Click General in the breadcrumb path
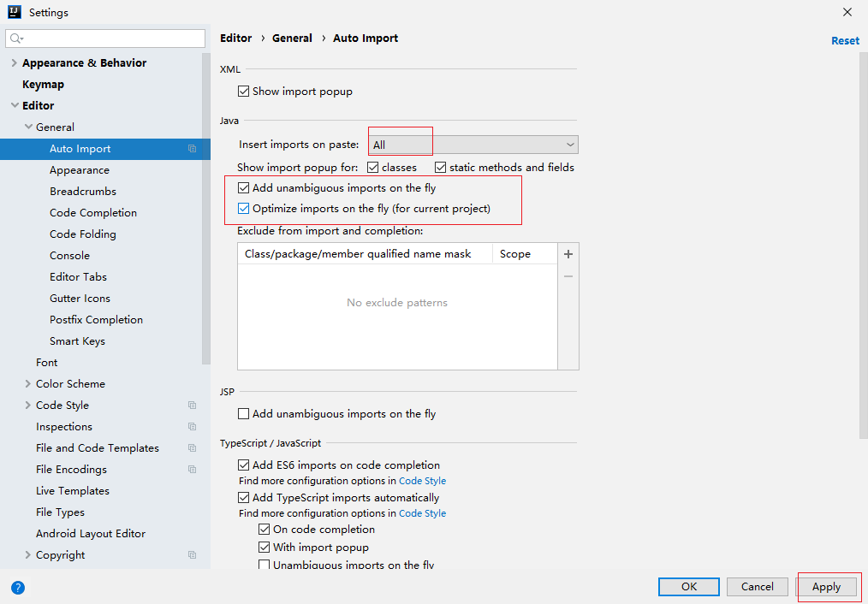 (292, 38)
